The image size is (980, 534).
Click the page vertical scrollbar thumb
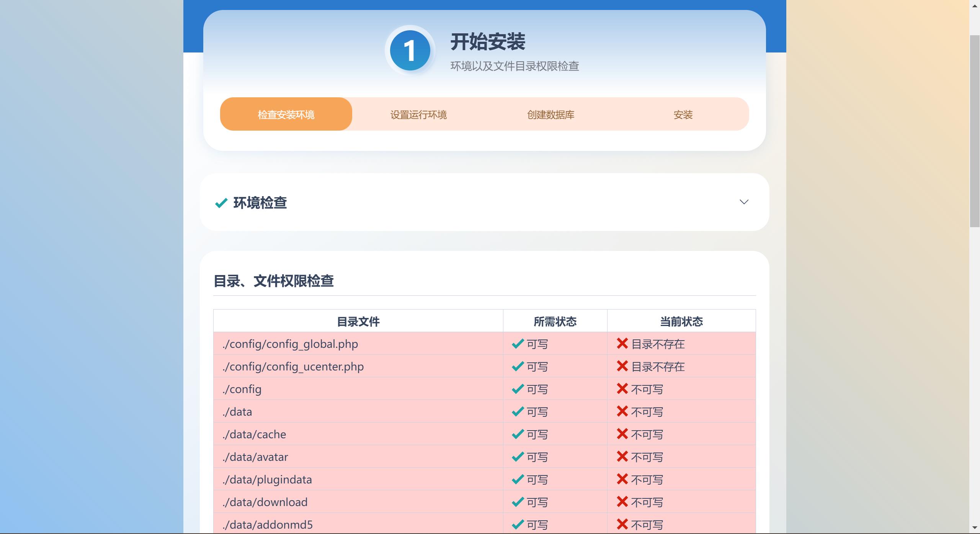click(975, 131)
